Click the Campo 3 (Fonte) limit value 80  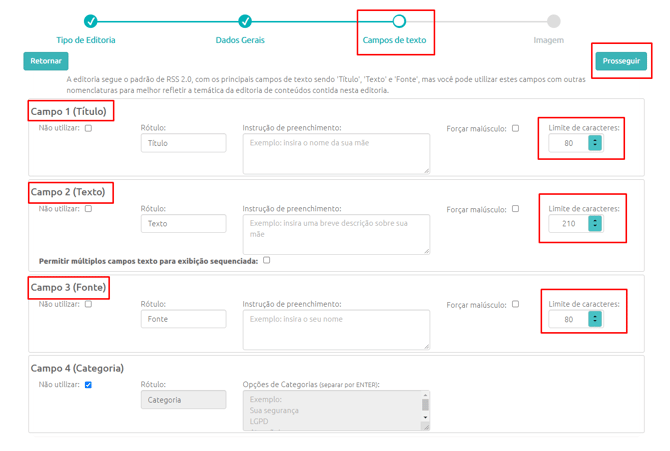coord(569,319)
